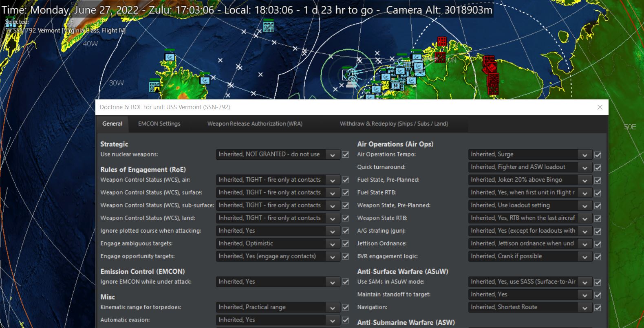Expand the Navigation dropdown
This screenshot has height=328, width=644.
click(x=530, y=307)
